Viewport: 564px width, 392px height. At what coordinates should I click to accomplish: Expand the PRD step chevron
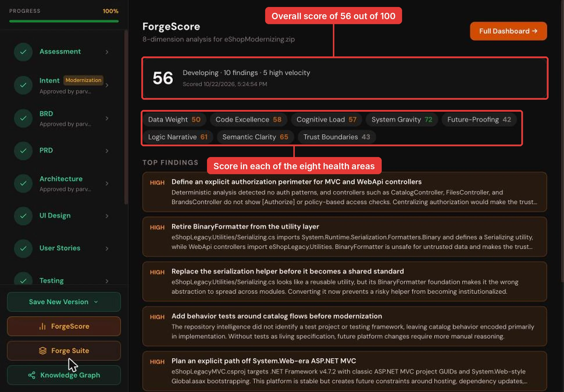coord(107,151)
